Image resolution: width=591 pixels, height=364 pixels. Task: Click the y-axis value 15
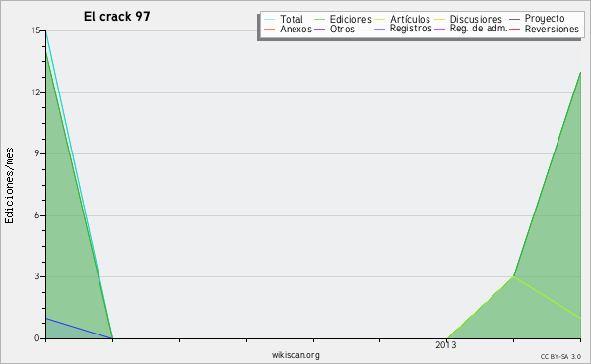pyautogui.click(x=35, y=30)
